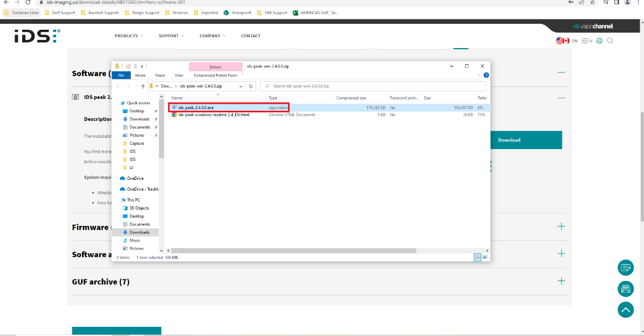Select Downloads in the Explorer sidebar
The width and height of the screenshot is (644, 336).
coord(139,232)
